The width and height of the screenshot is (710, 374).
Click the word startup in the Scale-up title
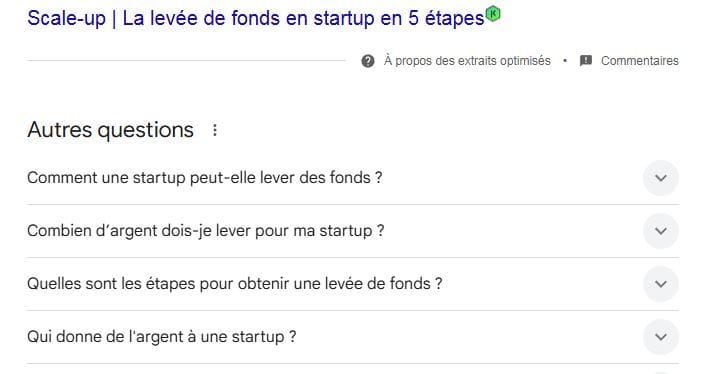[x=345, y=19]
